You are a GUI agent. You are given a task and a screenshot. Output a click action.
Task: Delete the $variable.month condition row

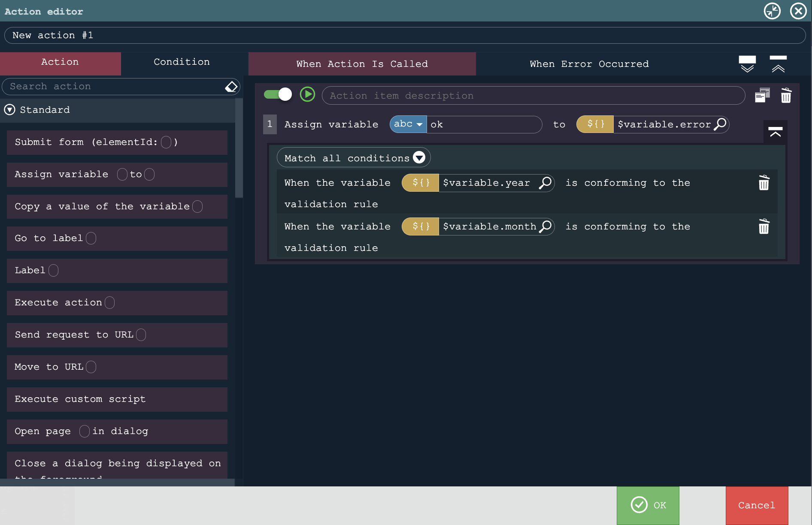764,226
